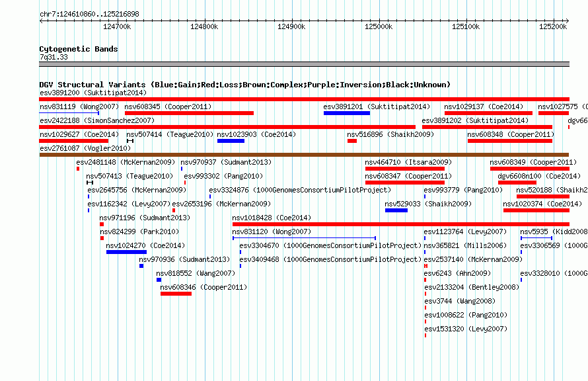Open dgv6608n100 (Coe2014) variant

pyautogui.click(x=539, y=176)
